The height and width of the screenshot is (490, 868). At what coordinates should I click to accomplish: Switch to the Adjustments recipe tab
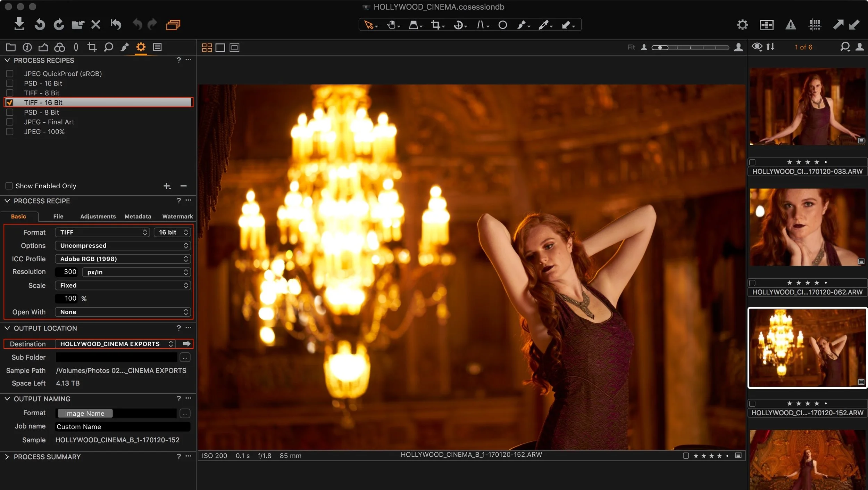(x=98, y=217)
